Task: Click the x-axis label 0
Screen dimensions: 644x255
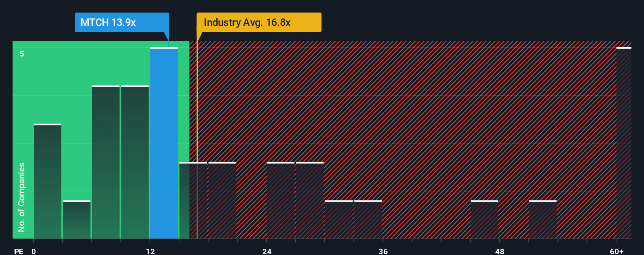Action: 34,251
